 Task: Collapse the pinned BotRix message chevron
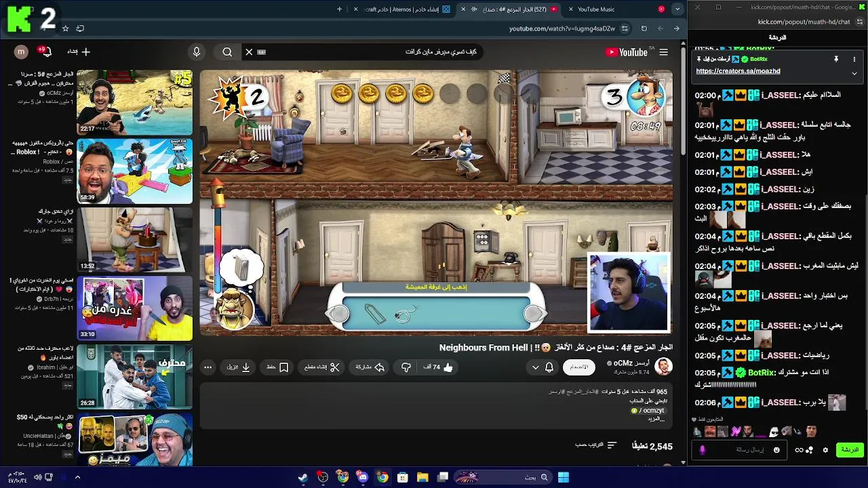(854, 73)
